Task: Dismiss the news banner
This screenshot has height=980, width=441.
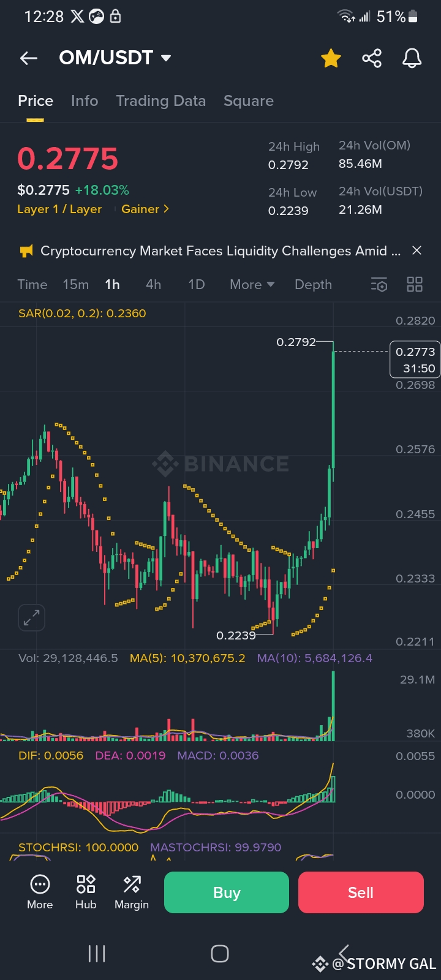Action: pos(417,251)
